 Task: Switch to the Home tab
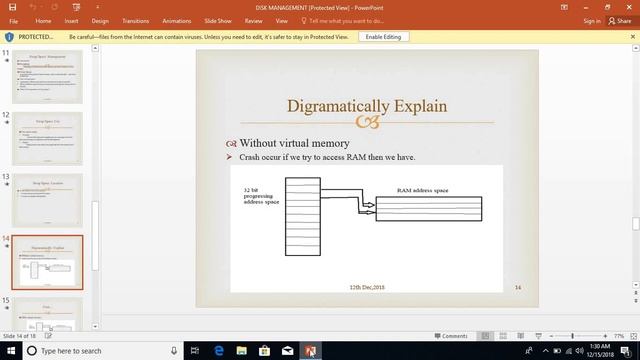43,21
